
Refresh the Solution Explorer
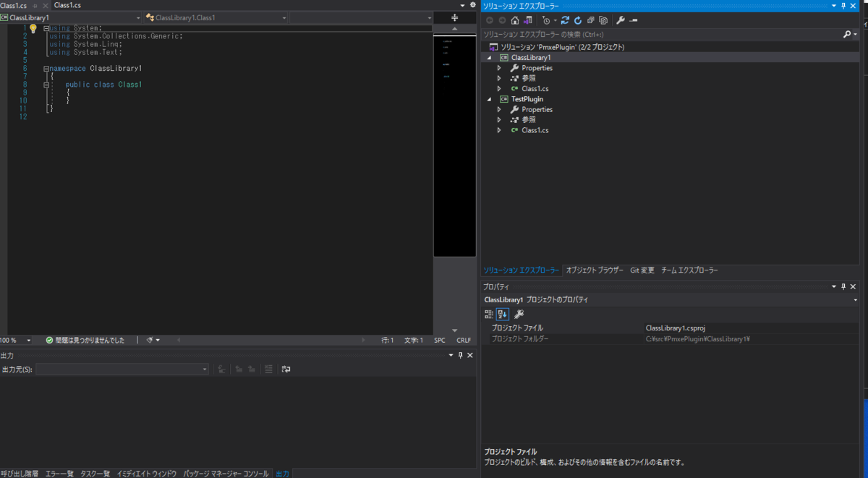577,20
